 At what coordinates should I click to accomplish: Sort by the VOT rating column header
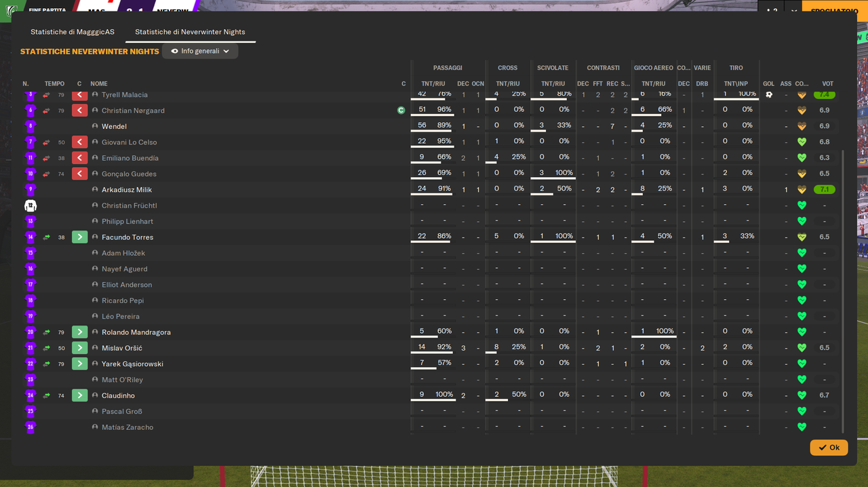point(828,84)
